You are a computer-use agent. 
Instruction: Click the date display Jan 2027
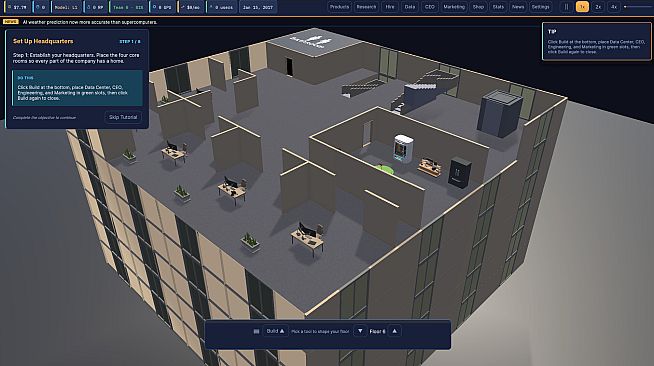click(x=258, y=7)
